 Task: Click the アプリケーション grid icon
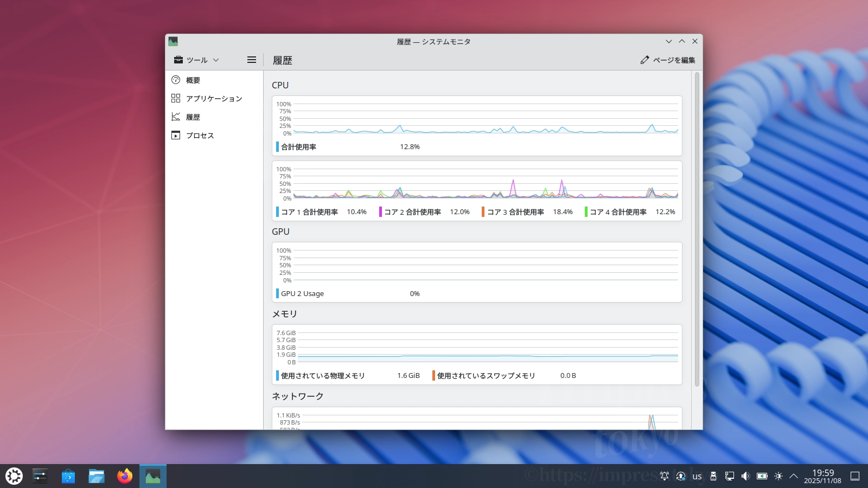[x=176, y=98]
